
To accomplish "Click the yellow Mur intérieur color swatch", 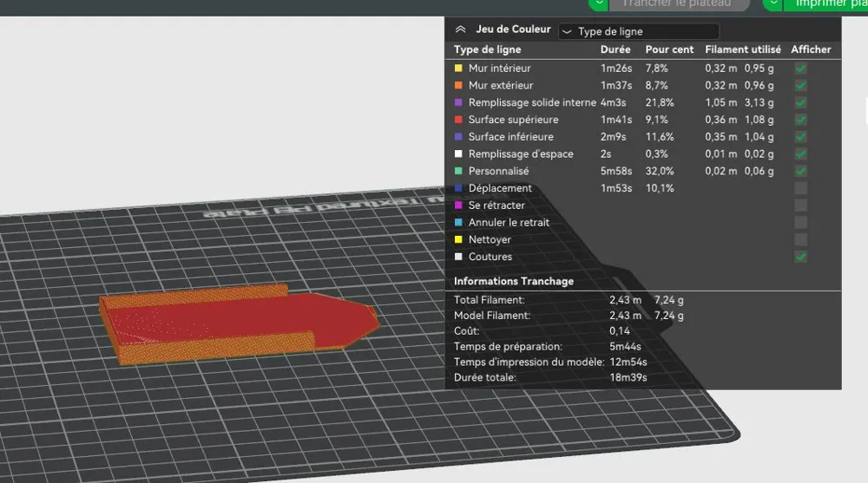I will (458, 68).
